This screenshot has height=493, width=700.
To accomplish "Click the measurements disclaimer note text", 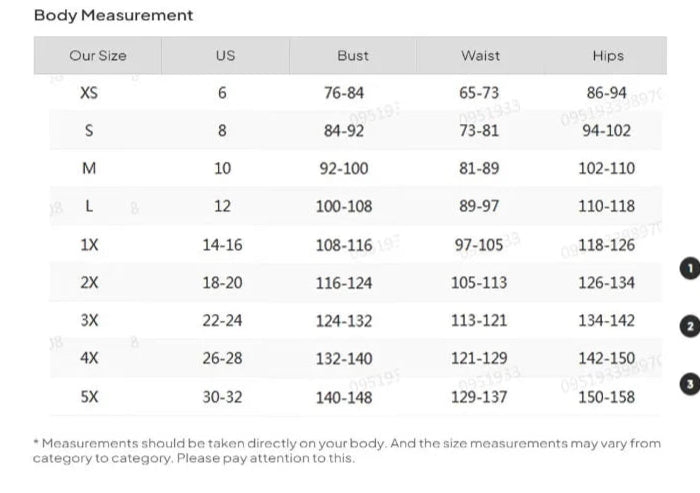I will pos(346,451).
